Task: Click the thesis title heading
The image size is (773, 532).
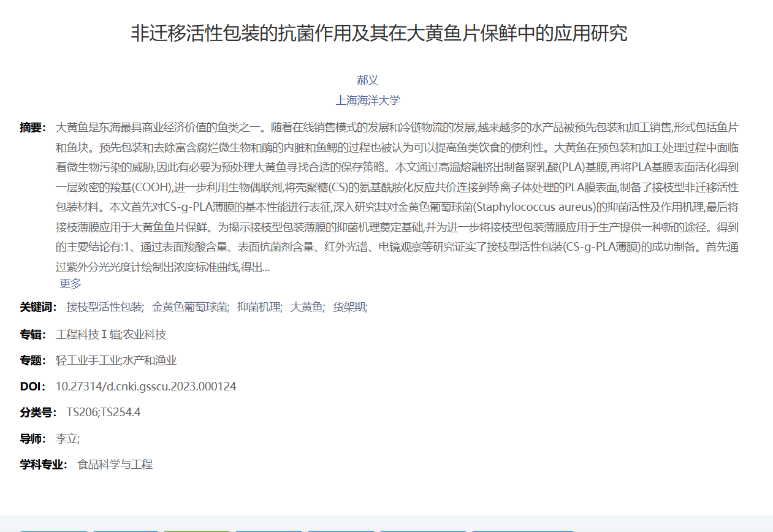Action: (x=379, y=33)
